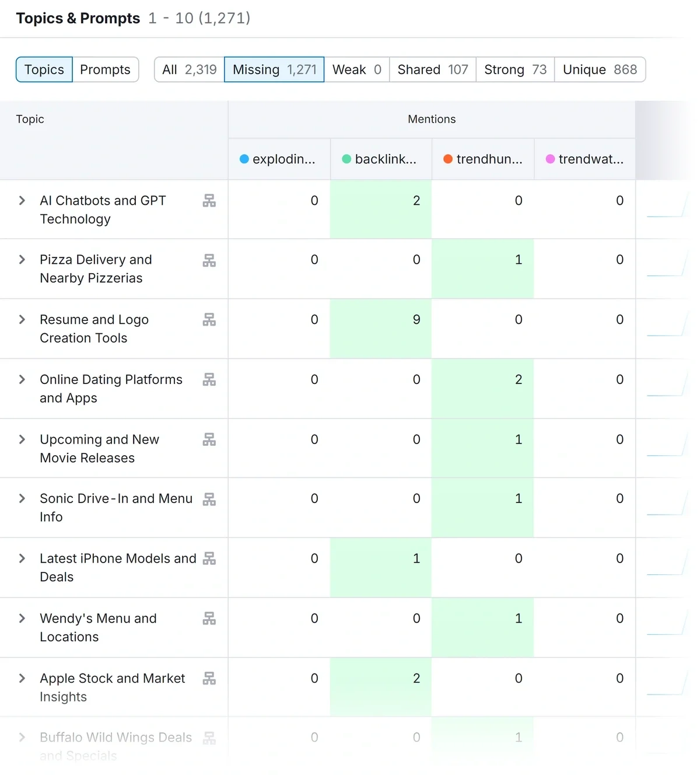Click the sparkline chart for Upcoming and New Movie Releases
This screenshot has width=700, height=775.
[665, 448]
